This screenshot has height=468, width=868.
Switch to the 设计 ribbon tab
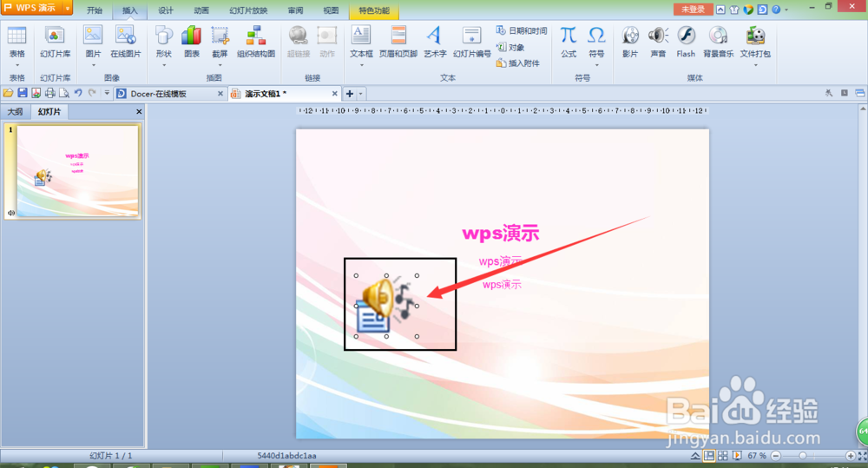[166, 10]
